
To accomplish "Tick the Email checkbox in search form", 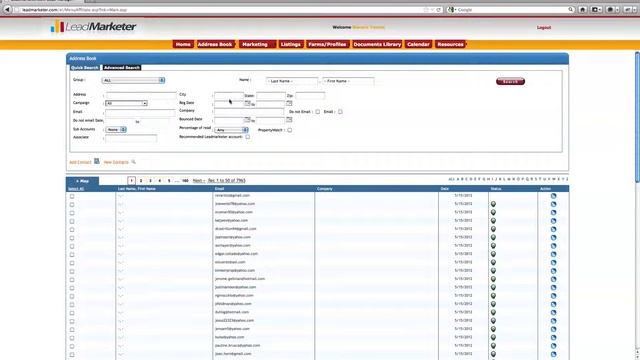I will tap(340, 112).
